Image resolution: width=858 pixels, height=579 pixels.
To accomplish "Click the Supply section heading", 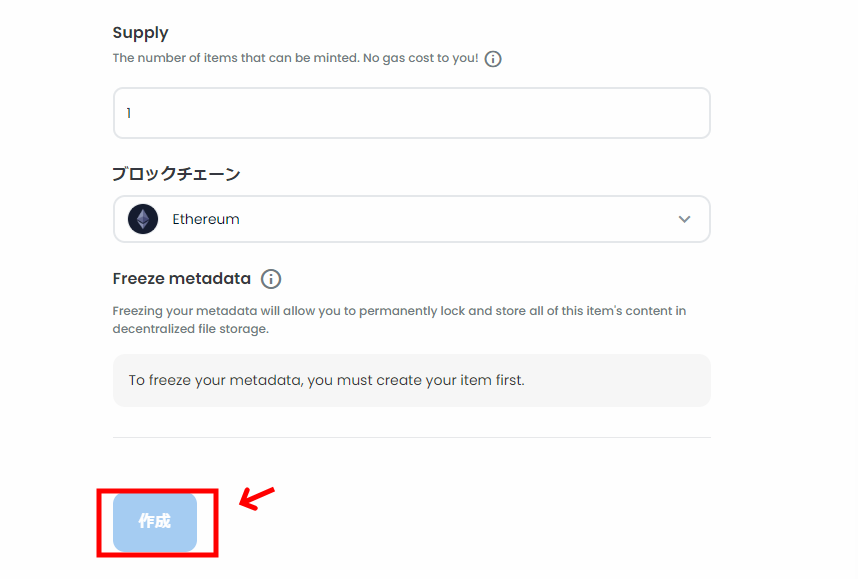I will [x=141, y=33].
